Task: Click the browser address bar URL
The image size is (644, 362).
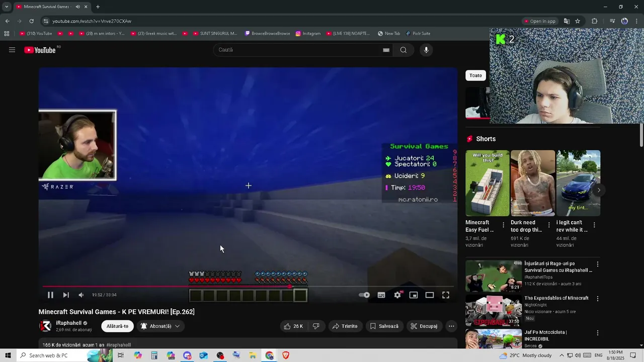Action: (x=92, y=21)
